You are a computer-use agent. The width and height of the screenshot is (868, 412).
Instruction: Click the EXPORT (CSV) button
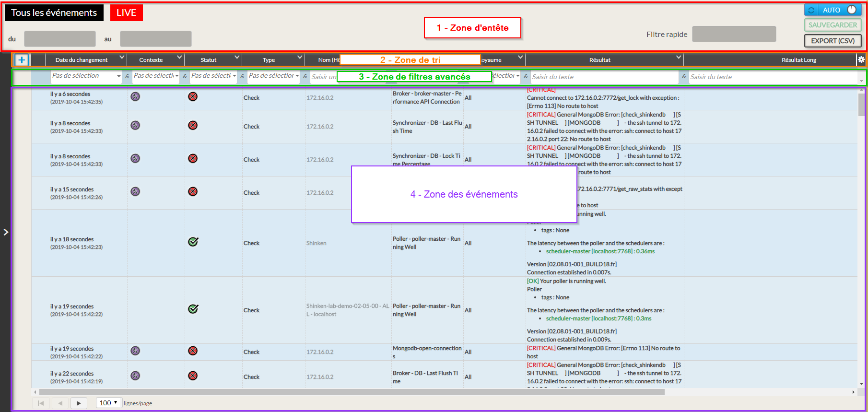pos(833,41)
